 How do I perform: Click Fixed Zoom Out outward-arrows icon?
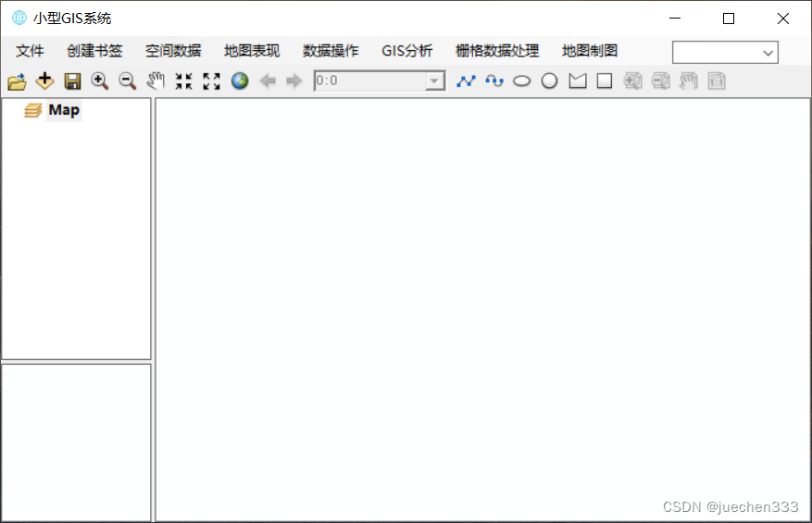click(x=211, y=81)
